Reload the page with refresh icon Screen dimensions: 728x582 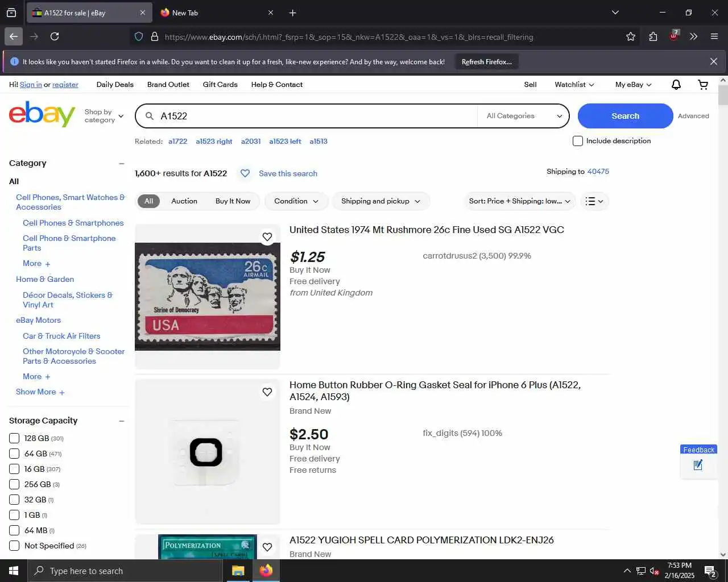(x=55, y=36)
